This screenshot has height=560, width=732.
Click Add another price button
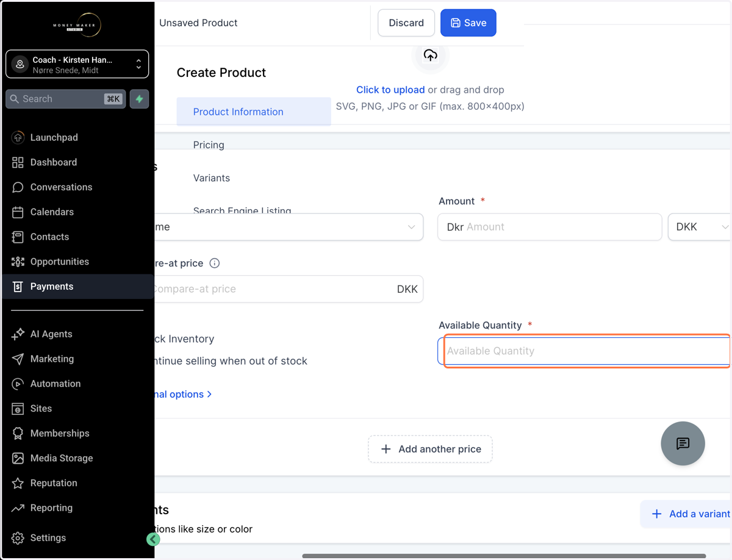point(430,449)
